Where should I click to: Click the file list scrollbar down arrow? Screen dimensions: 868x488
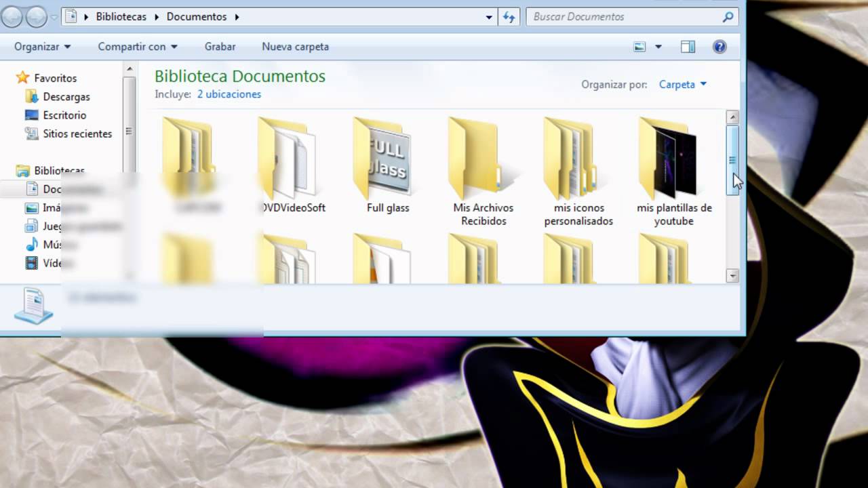click(732, 275)
